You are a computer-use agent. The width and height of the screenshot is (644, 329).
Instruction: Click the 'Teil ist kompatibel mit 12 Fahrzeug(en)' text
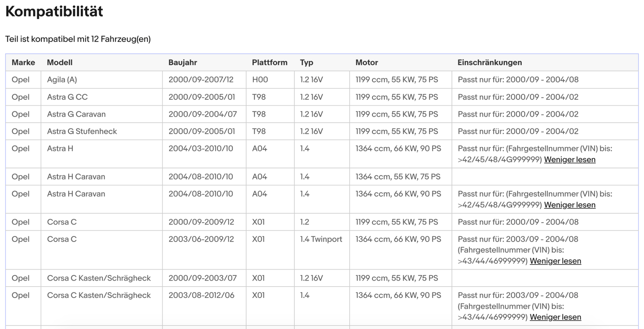78,39
